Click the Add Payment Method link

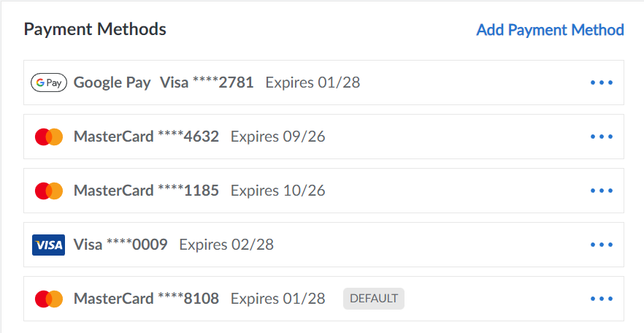550,30
